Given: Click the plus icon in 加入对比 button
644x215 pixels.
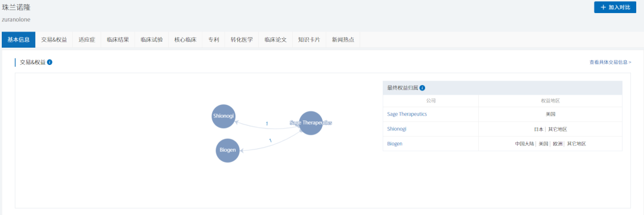Looking at the screenshot, I should click(x=603, y=7).
